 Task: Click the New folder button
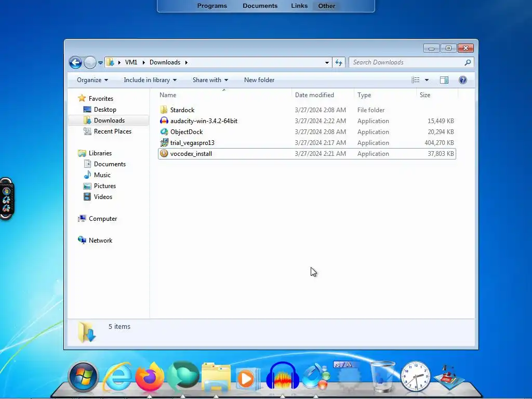pos(259,80)
